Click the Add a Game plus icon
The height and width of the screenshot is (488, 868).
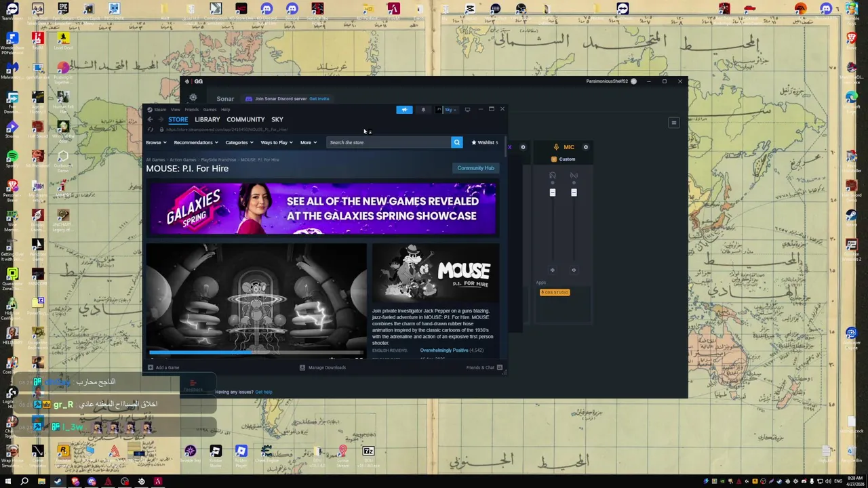pos(151,367)
